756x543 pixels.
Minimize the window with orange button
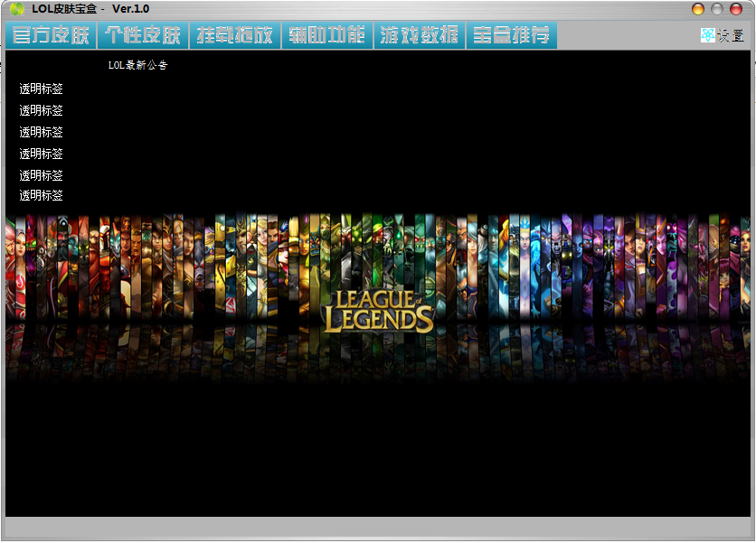tap(697, 9)
